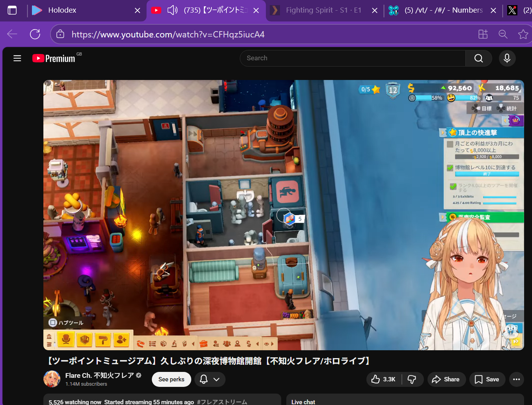The width and height of the screenshot is (532, 405).
Task: Click the See perks button
Action: (171, 379)
